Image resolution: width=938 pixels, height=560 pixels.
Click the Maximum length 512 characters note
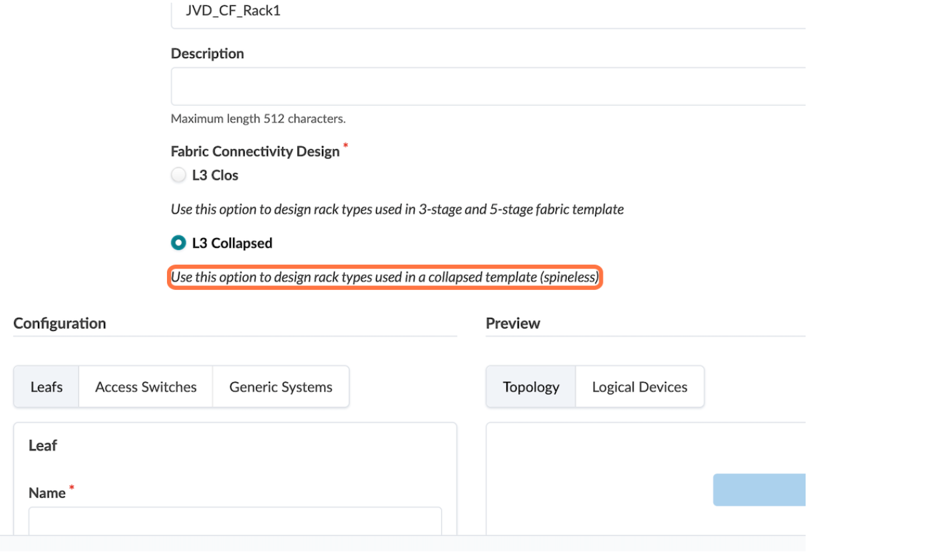258,119
